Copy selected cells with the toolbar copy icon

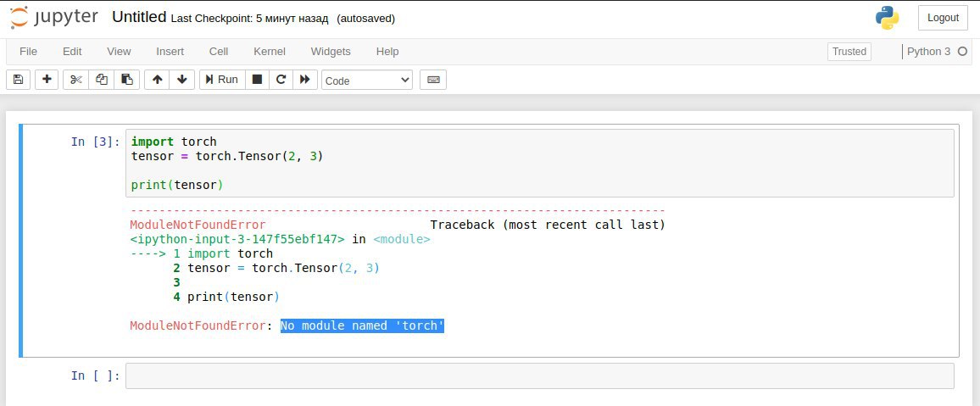[x=101, y=80]
